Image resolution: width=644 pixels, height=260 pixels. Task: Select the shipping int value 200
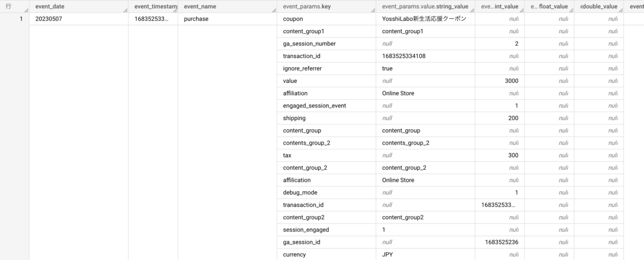513,118
